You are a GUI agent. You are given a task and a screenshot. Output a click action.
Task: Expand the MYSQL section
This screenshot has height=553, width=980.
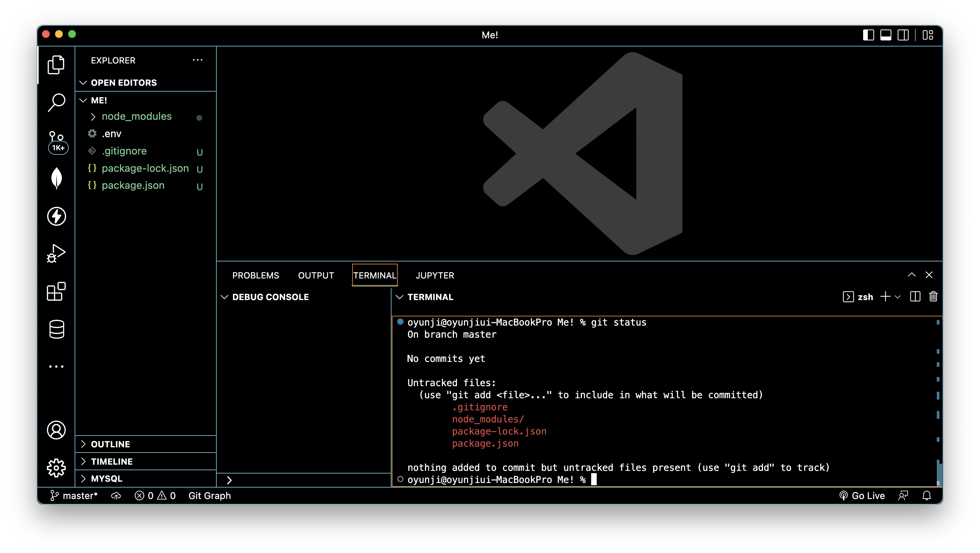pos(146,478)
